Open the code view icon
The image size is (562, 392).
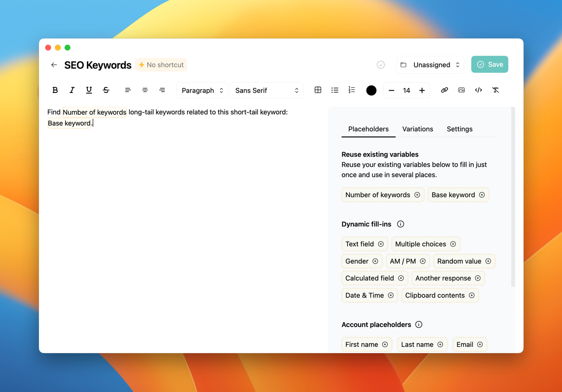[478, 90]
